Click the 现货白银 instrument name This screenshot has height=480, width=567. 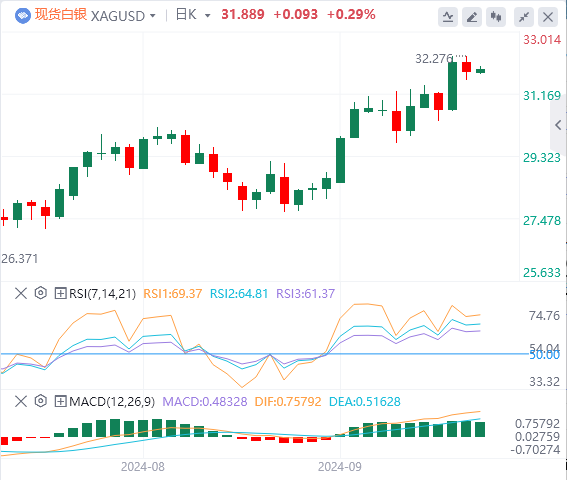point(61,15)
